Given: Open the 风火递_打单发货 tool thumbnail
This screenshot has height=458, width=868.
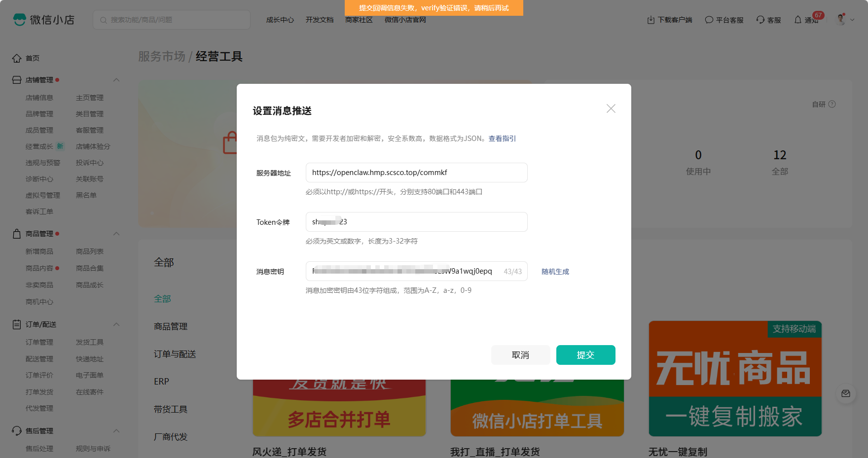Looking at the screenshot, I should click(339, 408).
